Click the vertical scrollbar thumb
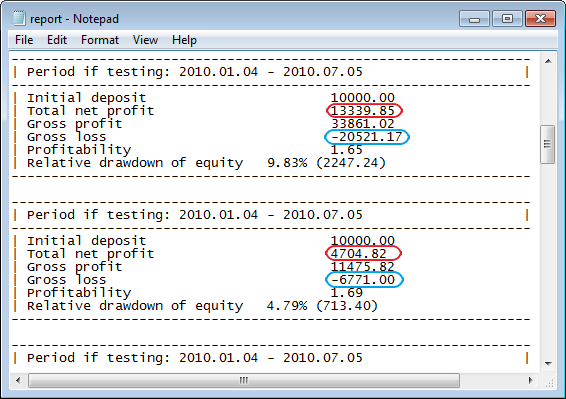Viewport: 566px width, 399px height. [x=548, y=144]
